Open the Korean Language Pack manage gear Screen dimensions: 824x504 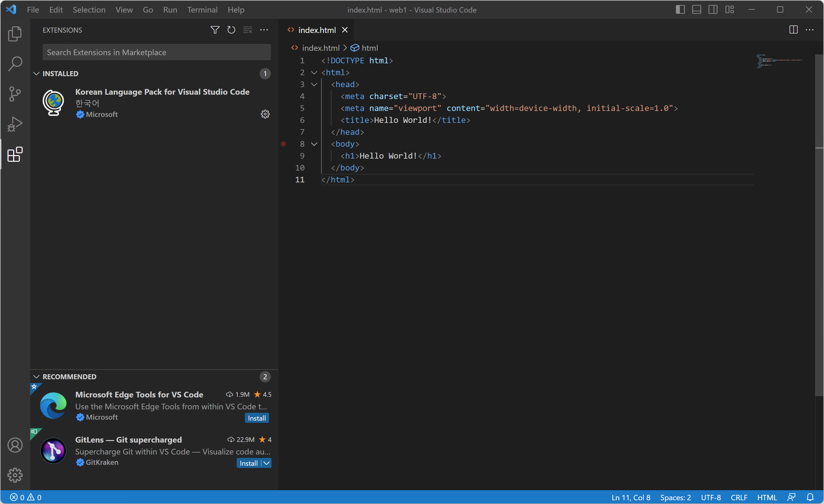tap(265, 114)
